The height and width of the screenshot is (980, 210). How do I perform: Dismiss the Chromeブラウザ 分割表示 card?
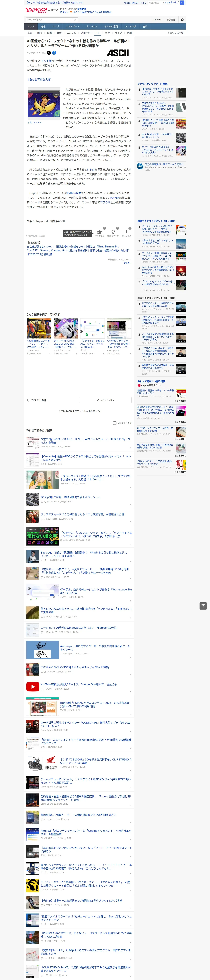130,354
